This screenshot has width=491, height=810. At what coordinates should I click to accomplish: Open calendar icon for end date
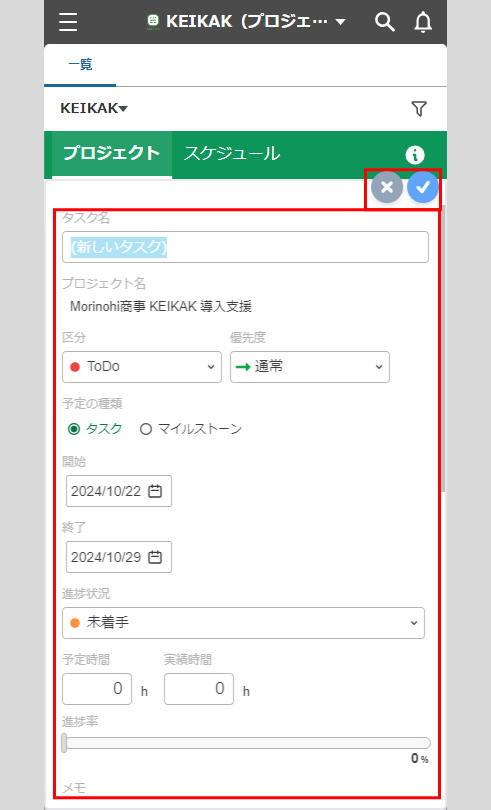click(155, 557)
